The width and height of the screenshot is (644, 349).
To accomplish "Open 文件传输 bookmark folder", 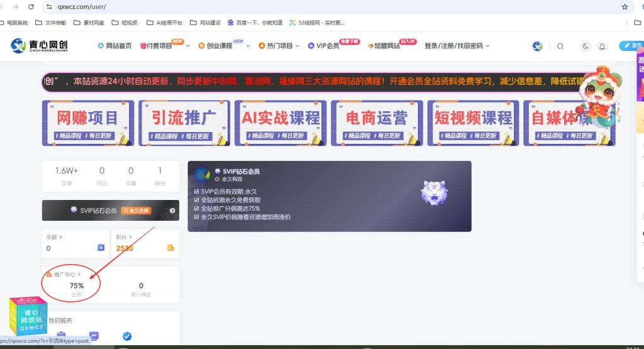I will click(50, 23).
